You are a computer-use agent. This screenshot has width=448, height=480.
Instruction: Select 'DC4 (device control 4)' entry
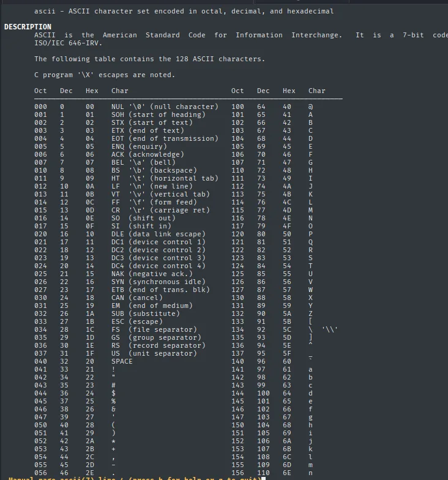pyautogui.click(x=159, y=266)
